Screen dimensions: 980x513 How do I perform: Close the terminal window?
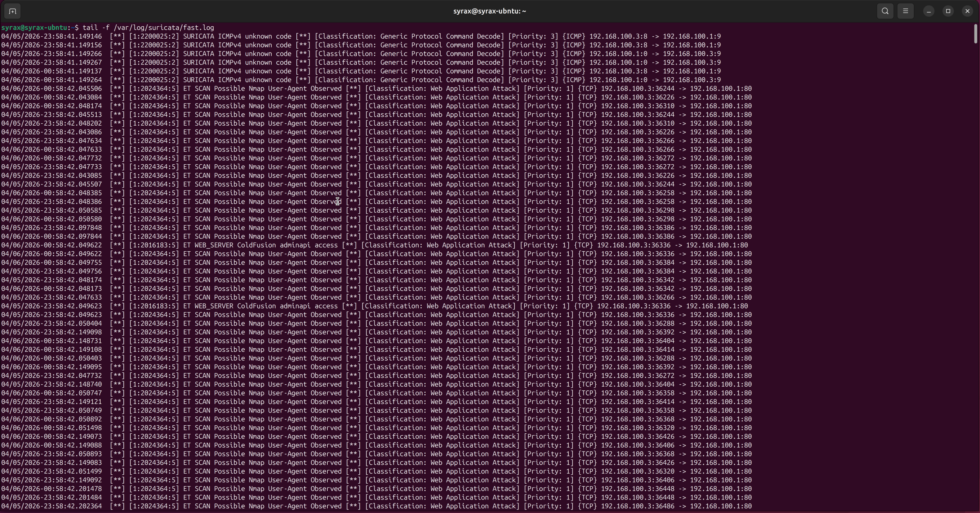(967, 10)
